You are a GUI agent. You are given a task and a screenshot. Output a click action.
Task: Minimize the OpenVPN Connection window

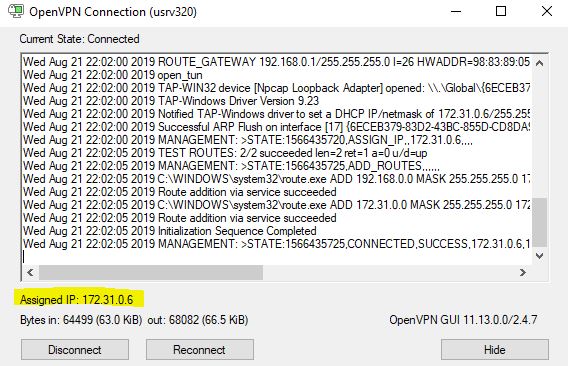pos(456,11)
